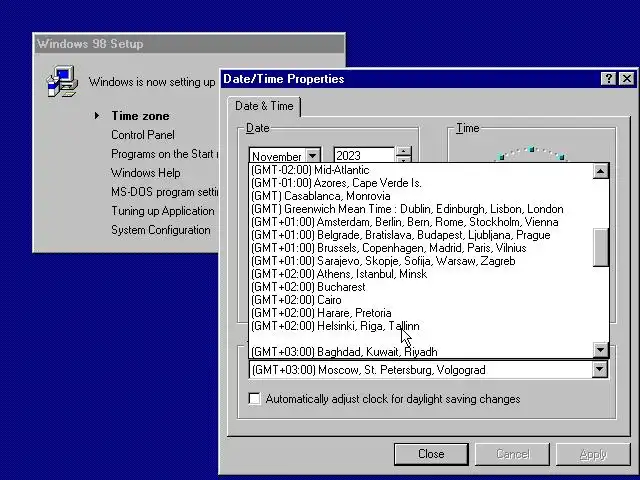Click Windows Help step in Setup window
This screenshot has height=480, width=640.
tap(146, 173)
